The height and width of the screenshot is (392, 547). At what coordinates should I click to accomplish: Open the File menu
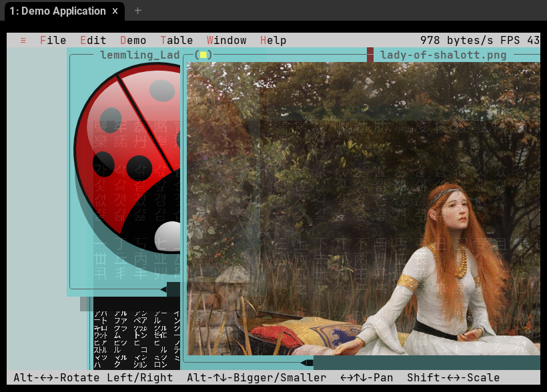click(53, 41)
